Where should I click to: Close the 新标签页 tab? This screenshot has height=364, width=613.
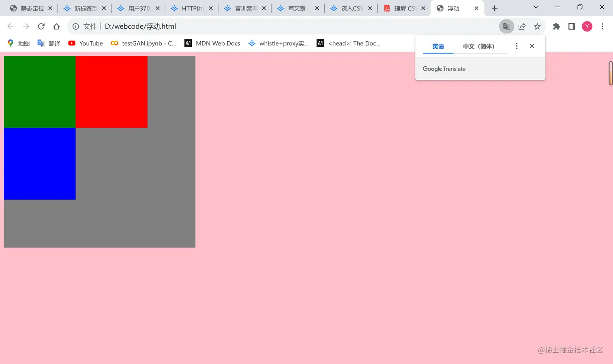104,8
